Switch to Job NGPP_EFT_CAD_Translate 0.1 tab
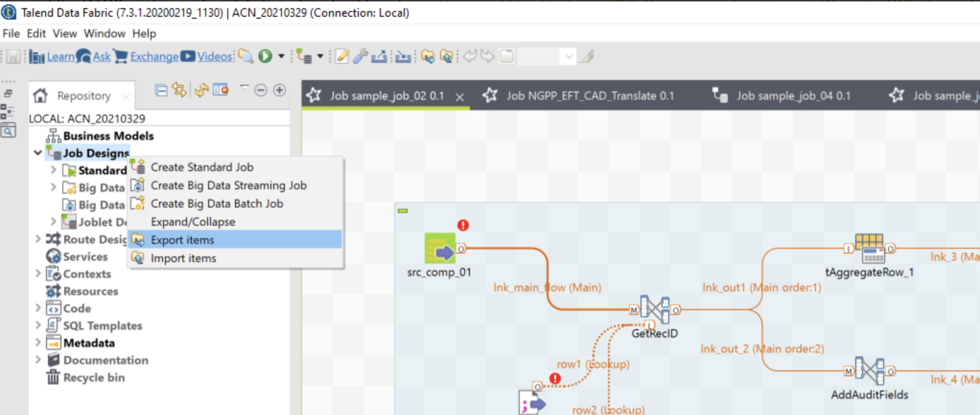The width and height of the screenshot is (980, 415). (x=590, y=96)
